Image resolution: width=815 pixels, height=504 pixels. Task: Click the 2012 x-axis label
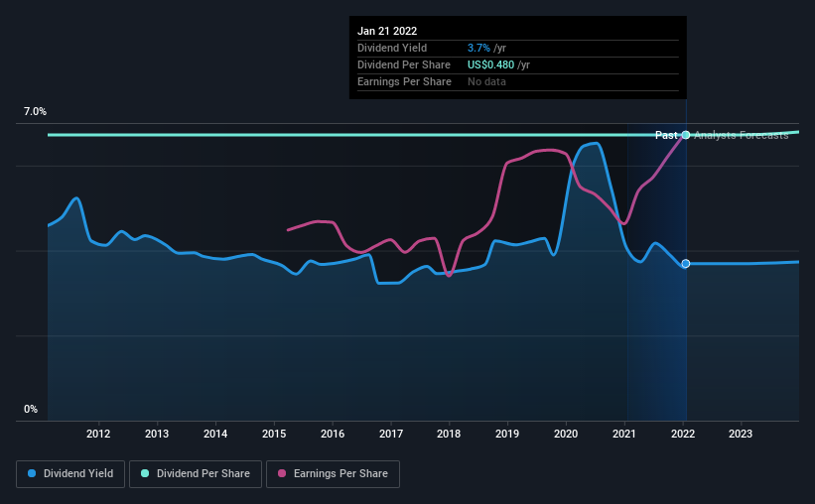coord(98,434)
